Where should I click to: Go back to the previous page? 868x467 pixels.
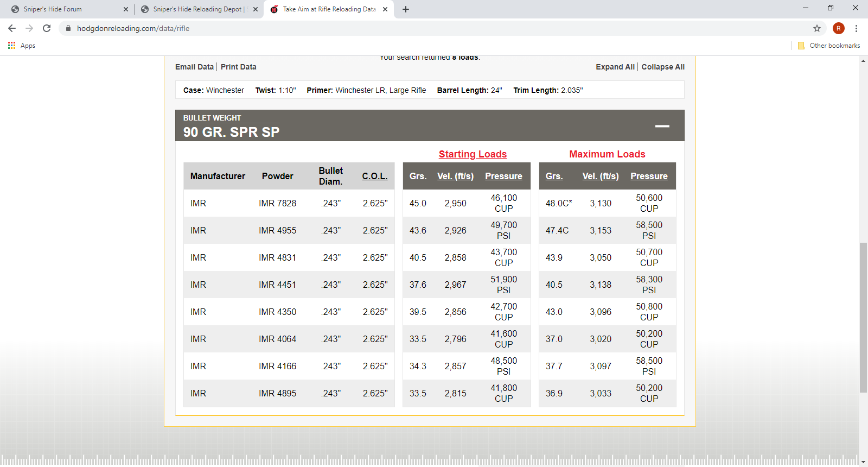(12, 28)
